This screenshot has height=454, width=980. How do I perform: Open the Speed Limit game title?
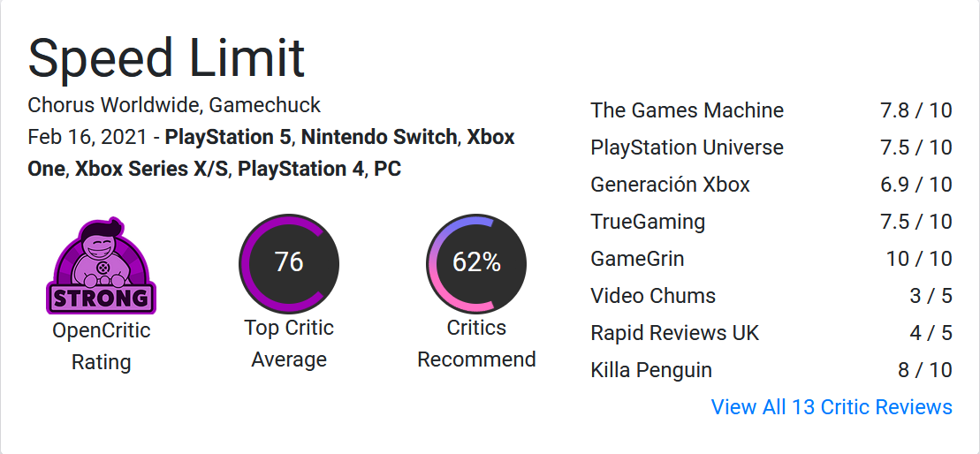167,58
